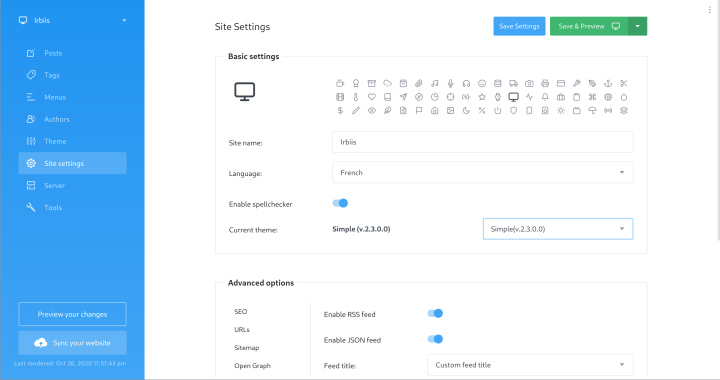
Task: Open the three-dot menu at top right
Action: 709,9
